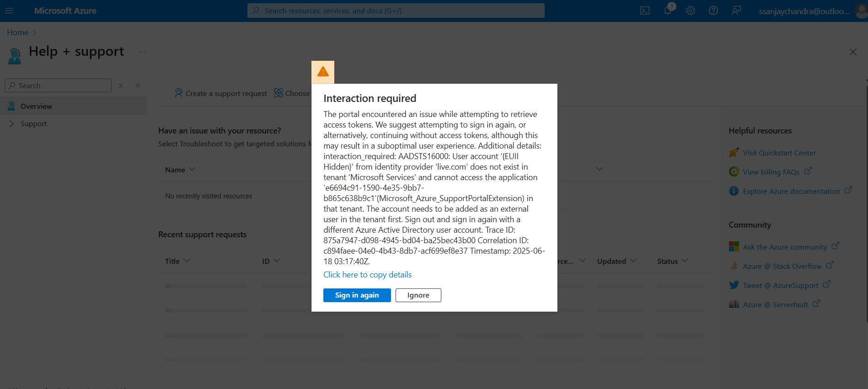Click the Stack Overflow icon
868x389 pixels.
click(734, 266)
